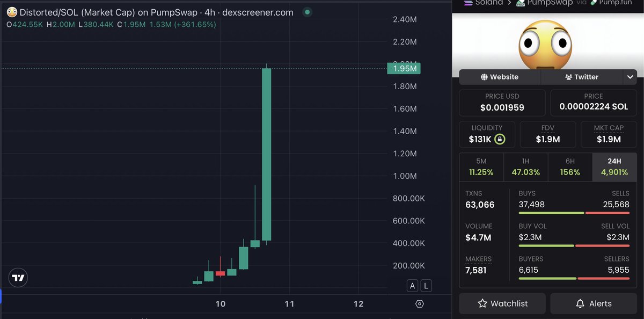The height and width of the screenshot is (319, 644).
Task: Select the 24H timeframe tab
Action: tap(614, 167)
